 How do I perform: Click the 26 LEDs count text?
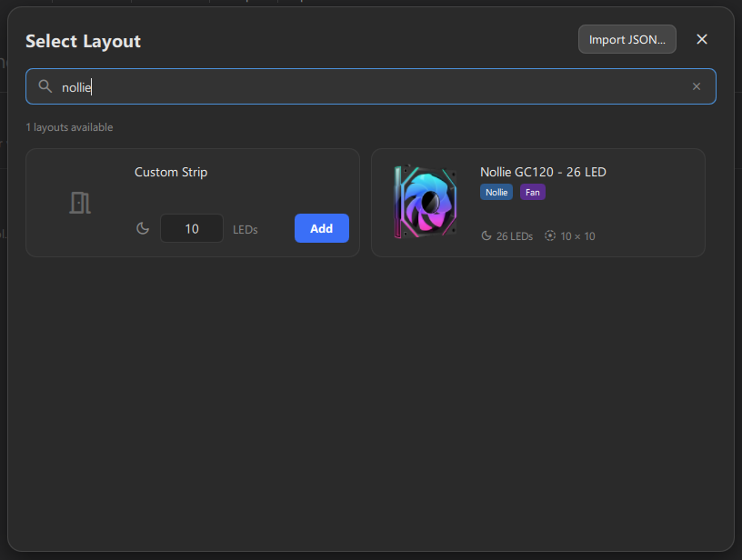515,236
